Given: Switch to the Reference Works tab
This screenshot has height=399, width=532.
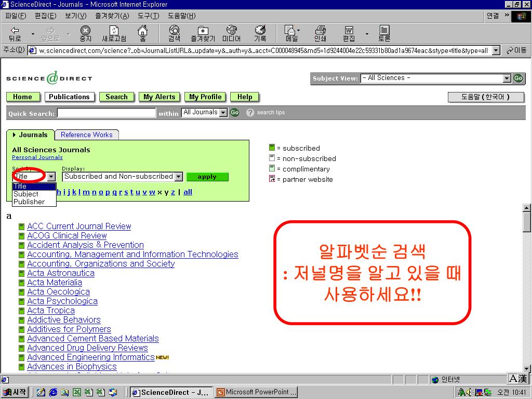Looking at the screenshot, I should click(87, 135).
